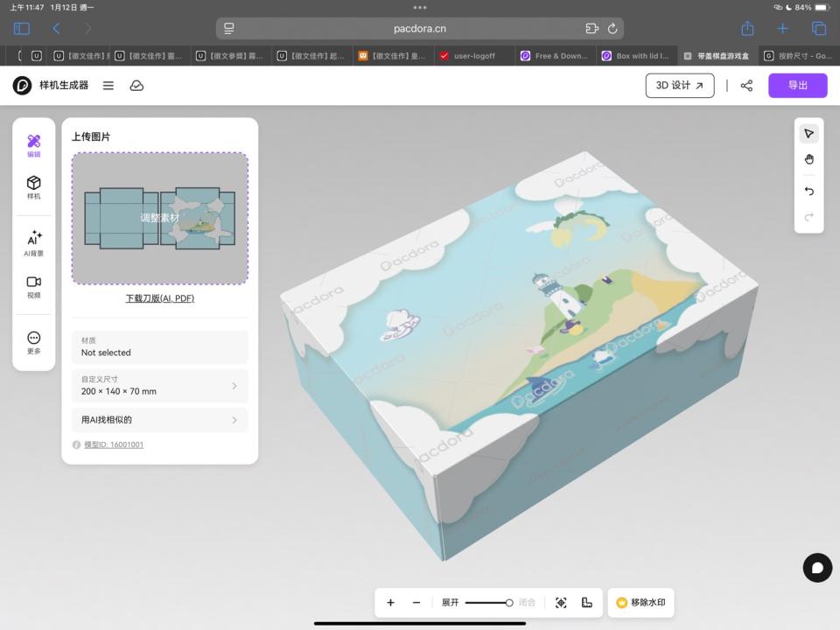840x630 pixels.
Task: Click the purple 导出 export button
Action: point(797,86)
